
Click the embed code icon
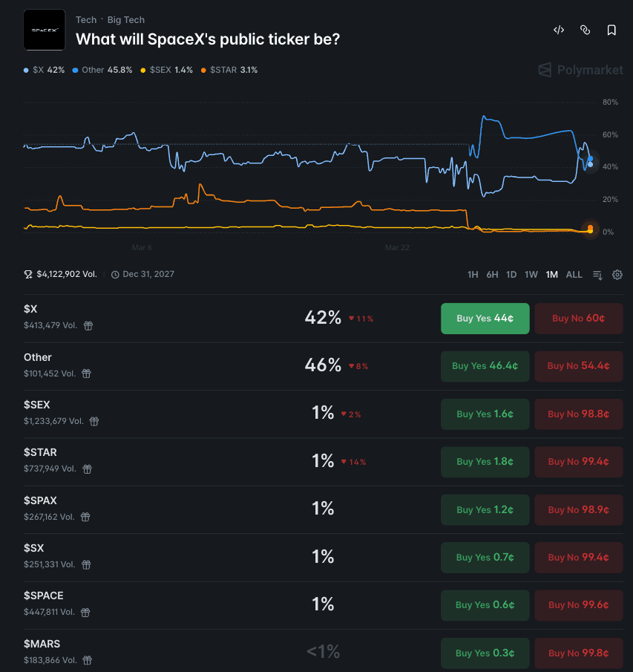pos(559,30)
